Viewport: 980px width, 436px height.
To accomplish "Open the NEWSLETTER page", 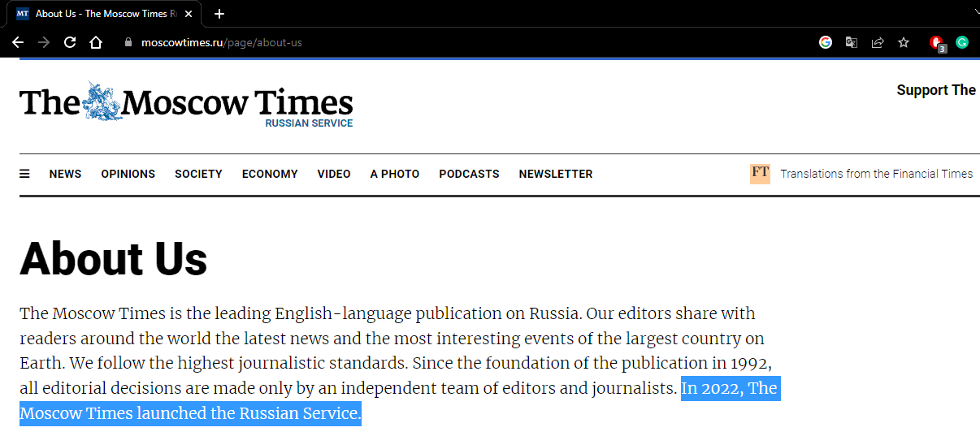I will click(556, 174).
